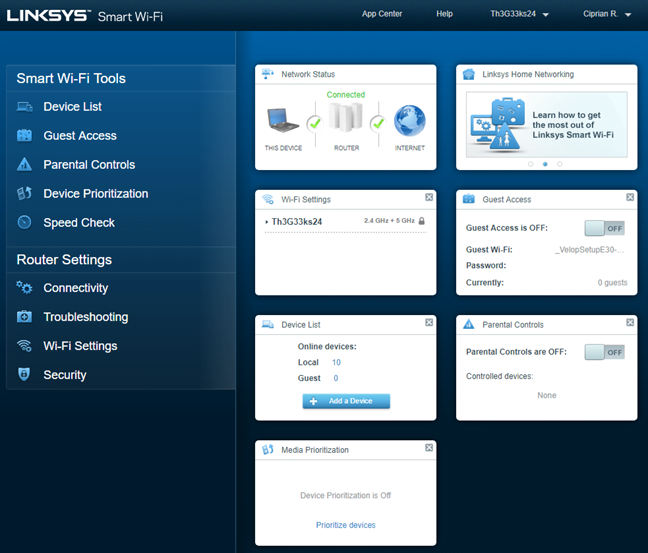
Task: Click the guest online devices count 0
Action: [336, 378]
